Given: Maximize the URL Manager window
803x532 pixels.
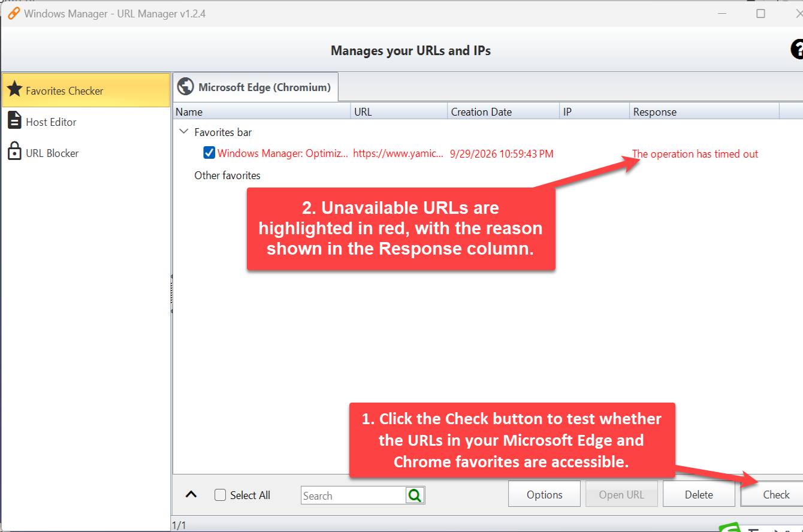Looking at the screenshot, I should [760, 13].
